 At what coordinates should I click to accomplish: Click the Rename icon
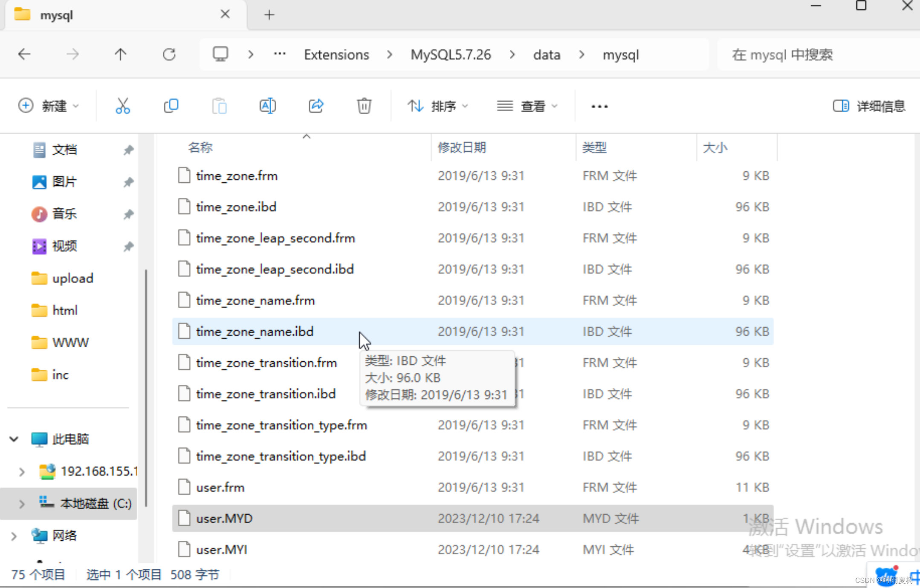pos(268,106)
